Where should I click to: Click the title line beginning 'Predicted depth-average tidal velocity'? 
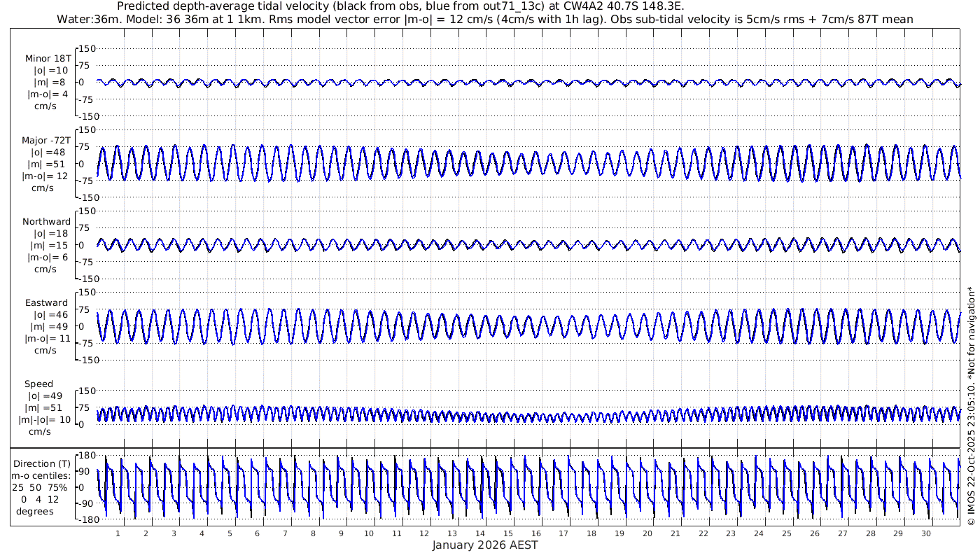(400, 6)
